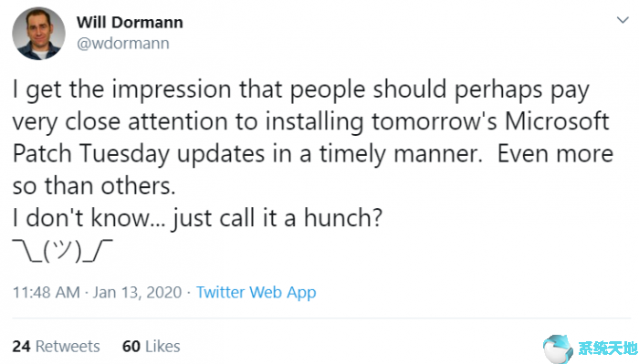Expand the tweet options chevron menu
The width and height of the screenshot is (639, 364).
623,20
